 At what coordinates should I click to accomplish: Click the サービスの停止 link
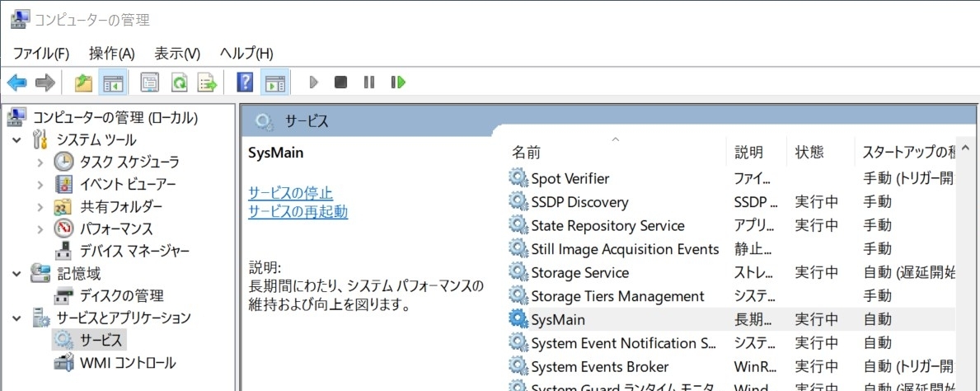tap(291, 192)
